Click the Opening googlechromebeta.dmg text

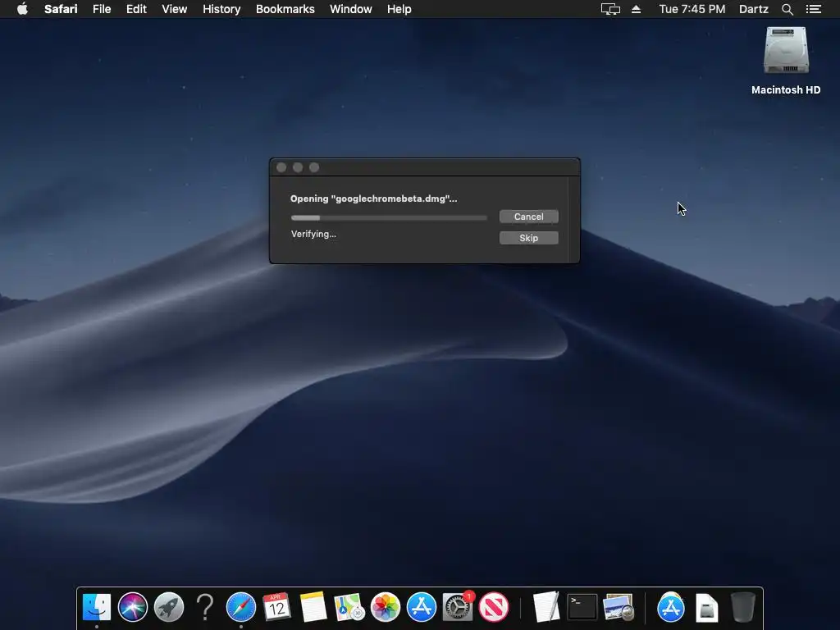pyautogui.click(x=373, y=199)
